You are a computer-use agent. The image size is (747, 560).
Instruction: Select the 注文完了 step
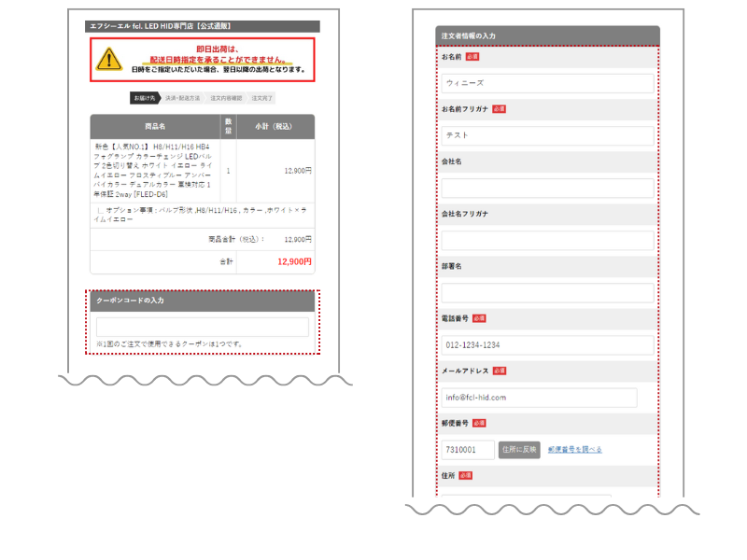click(262, 98)
